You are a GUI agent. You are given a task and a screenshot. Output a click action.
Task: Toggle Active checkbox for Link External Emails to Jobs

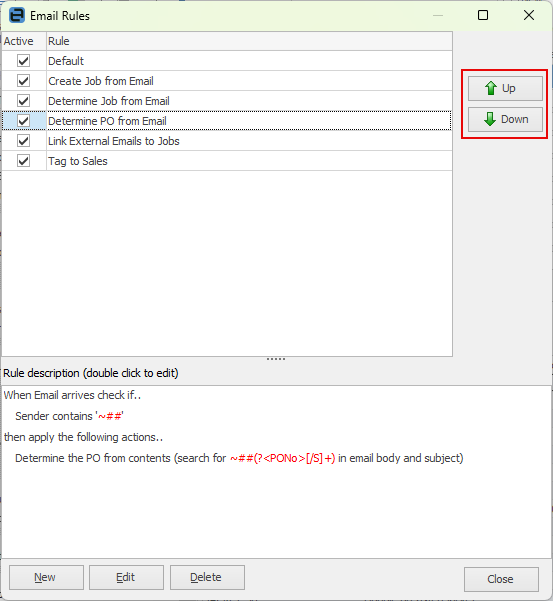click(x=23, y=141)
